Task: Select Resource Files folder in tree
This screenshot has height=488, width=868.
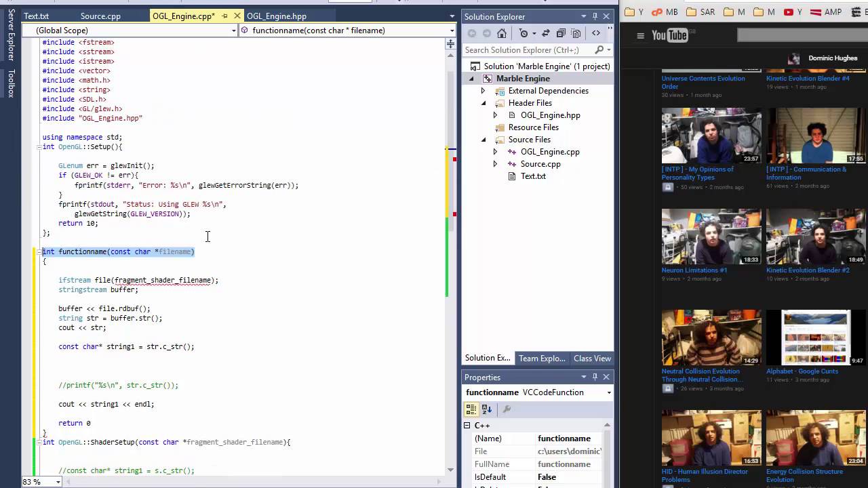Action: pos(533,127)
